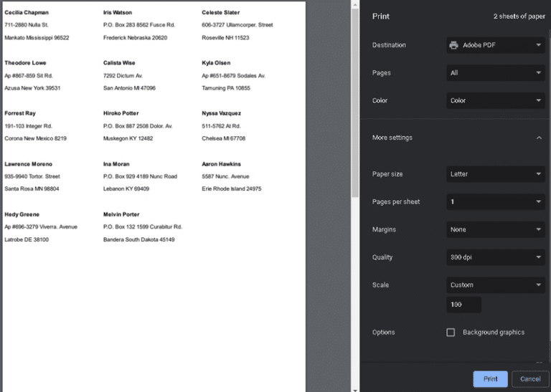The height and width of the screenshot is (392, 551).
Task: Click the Cancel button
Action: tap(530, 379)
